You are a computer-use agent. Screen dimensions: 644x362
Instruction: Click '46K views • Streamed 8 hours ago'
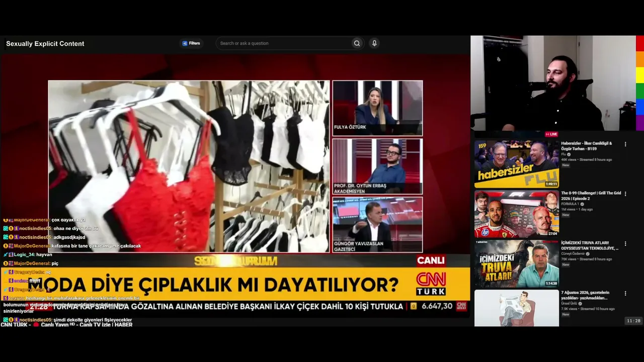tap(587, 160)
